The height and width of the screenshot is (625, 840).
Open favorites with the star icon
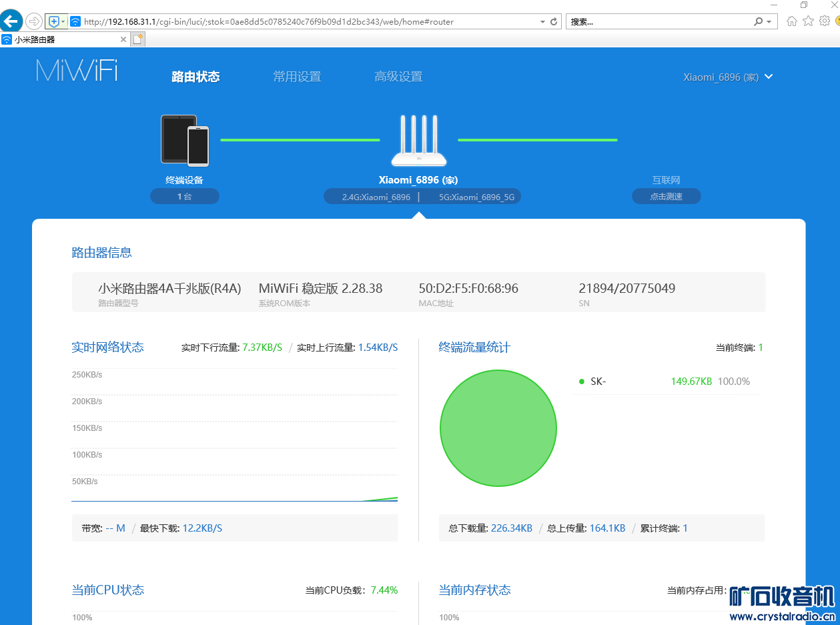coord(808,21)
